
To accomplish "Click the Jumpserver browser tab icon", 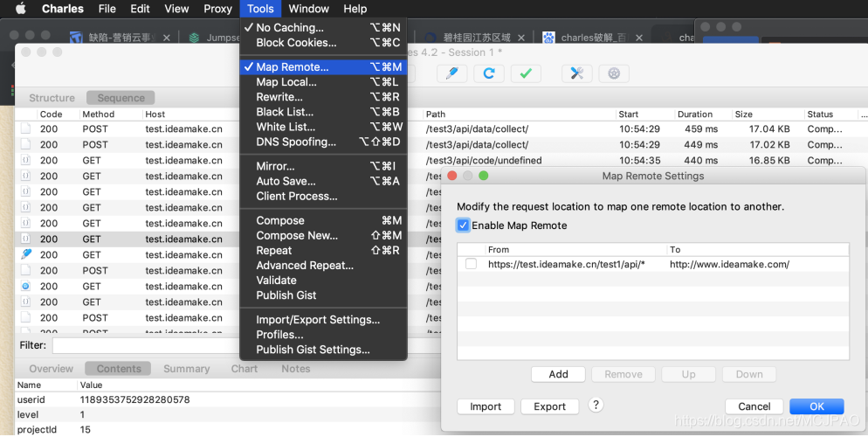I will point(195,38).
